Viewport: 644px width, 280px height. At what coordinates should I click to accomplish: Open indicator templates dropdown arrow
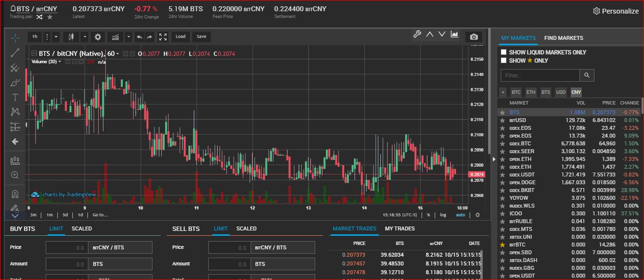[x=128, y=36]
